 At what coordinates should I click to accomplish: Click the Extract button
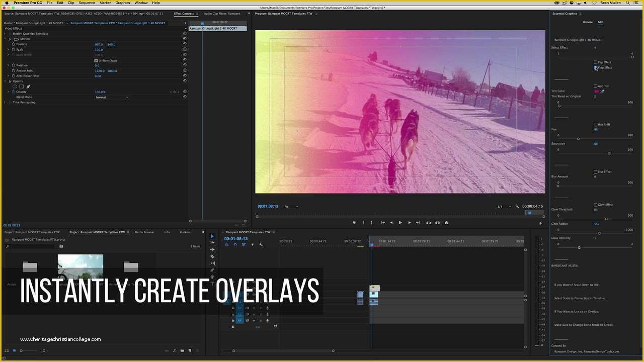[x=437, y=223]
